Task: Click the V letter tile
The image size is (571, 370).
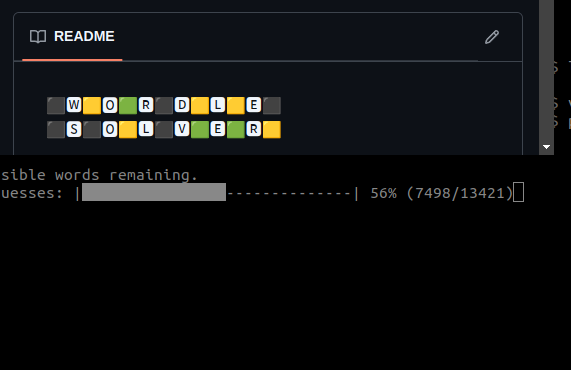Action: pyautogui.click(x=182, y=129)
